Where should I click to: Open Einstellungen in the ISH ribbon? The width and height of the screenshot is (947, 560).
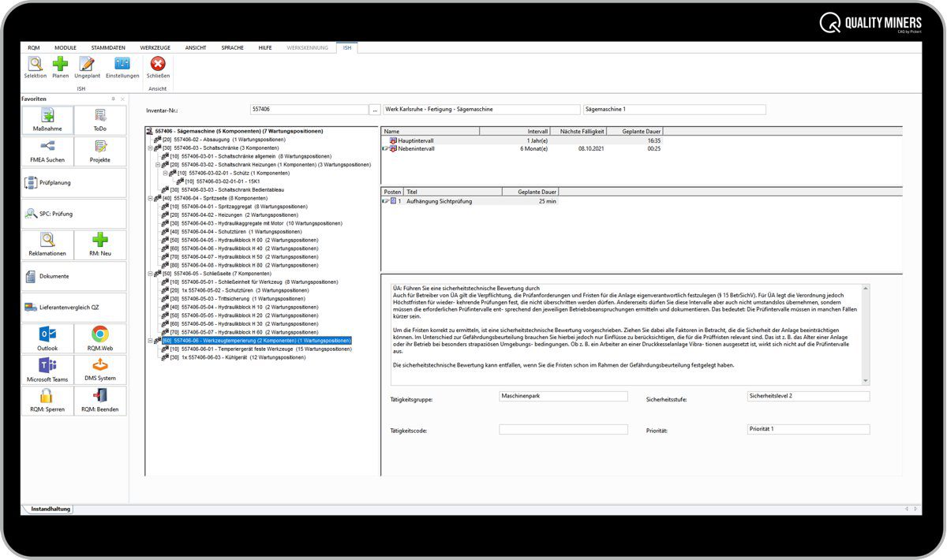122,67
